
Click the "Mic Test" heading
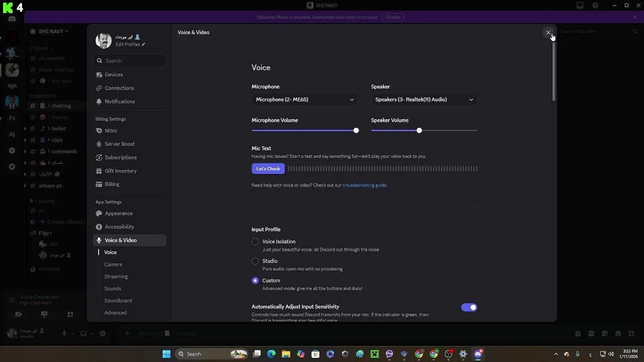point(261,148)
